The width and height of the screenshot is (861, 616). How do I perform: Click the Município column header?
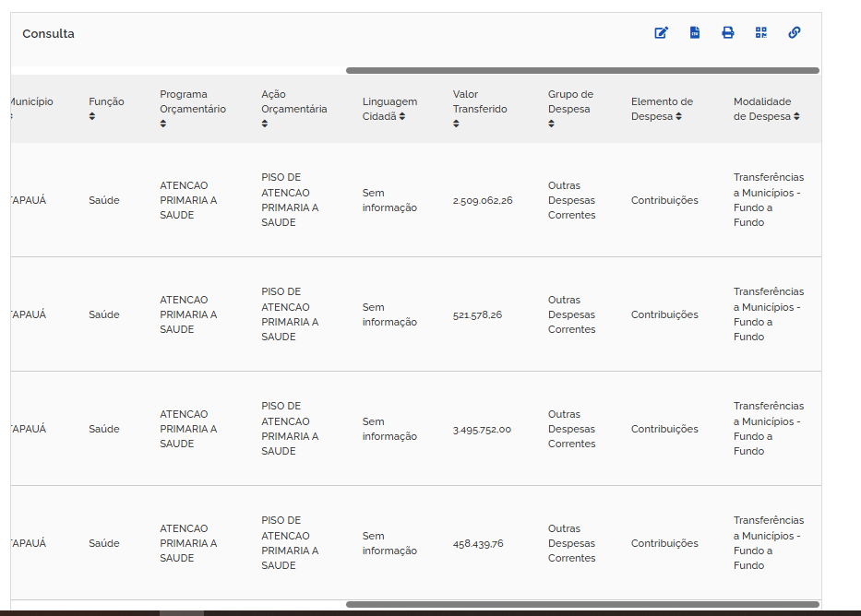pos(31,101)
